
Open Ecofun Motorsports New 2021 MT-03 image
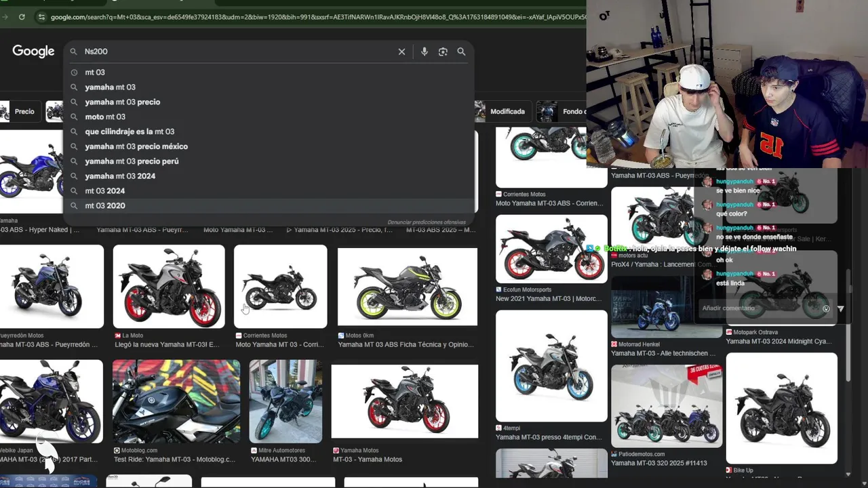[551, 249]
